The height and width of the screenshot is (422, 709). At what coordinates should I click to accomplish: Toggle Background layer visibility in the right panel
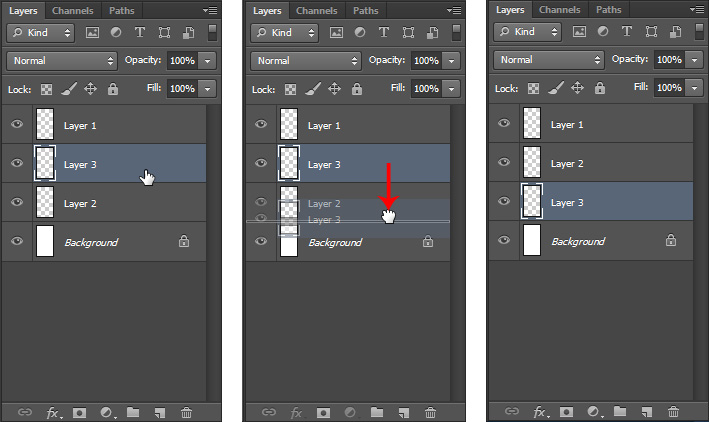pos(503,241)
